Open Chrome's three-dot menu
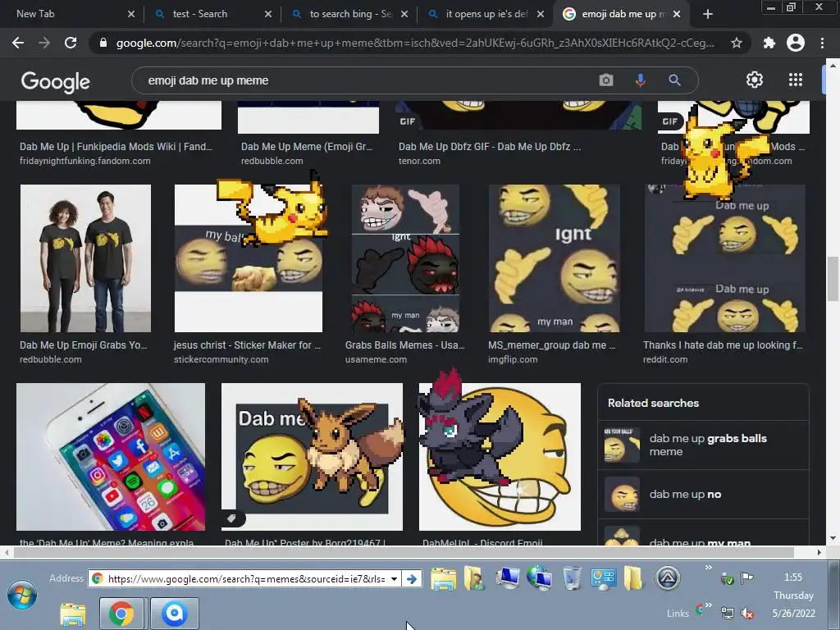This screenshot has width=840, height=630. click(822, 43)
